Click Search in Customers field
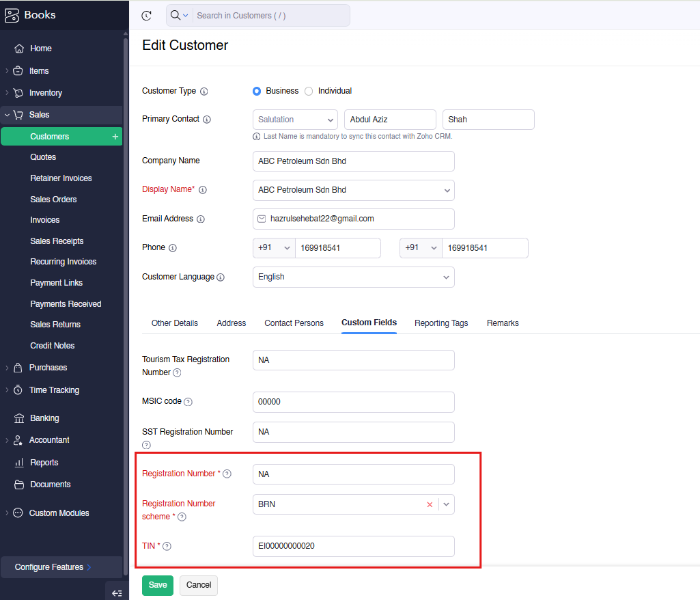700x600 pixels. 270,16
